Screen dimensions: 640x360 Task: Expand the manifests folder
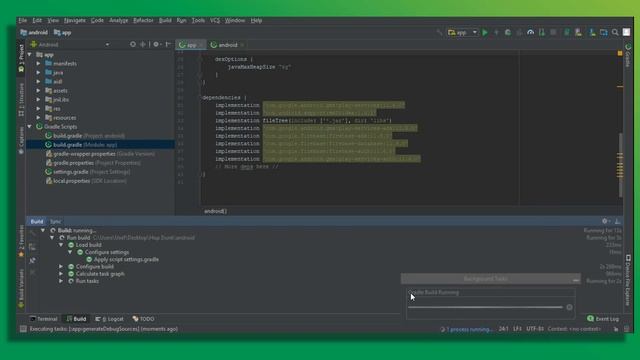38,63
